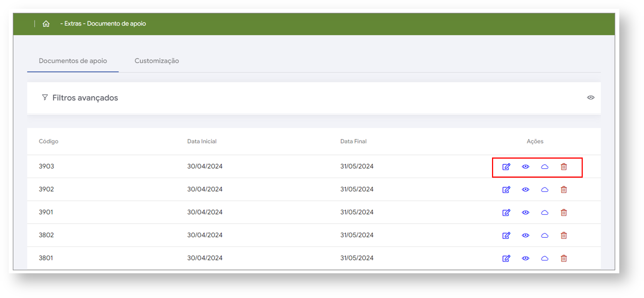Delete document 3801

click(564, 258)
